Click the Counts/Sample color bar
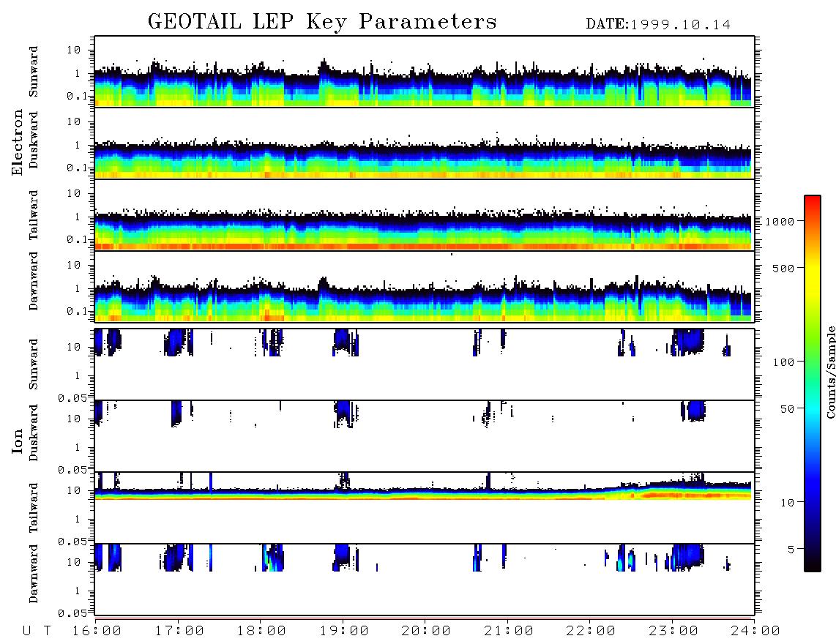Viewport: 836px width, 644px height. pyautogui.click(x=813, y=383)
